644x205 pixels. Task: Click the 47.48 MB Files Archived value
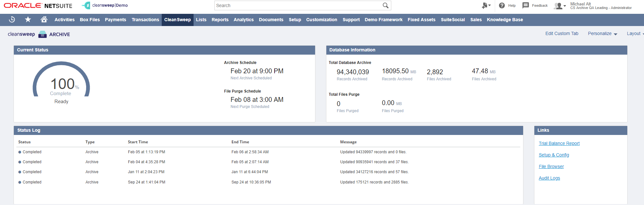pos(484,71)
